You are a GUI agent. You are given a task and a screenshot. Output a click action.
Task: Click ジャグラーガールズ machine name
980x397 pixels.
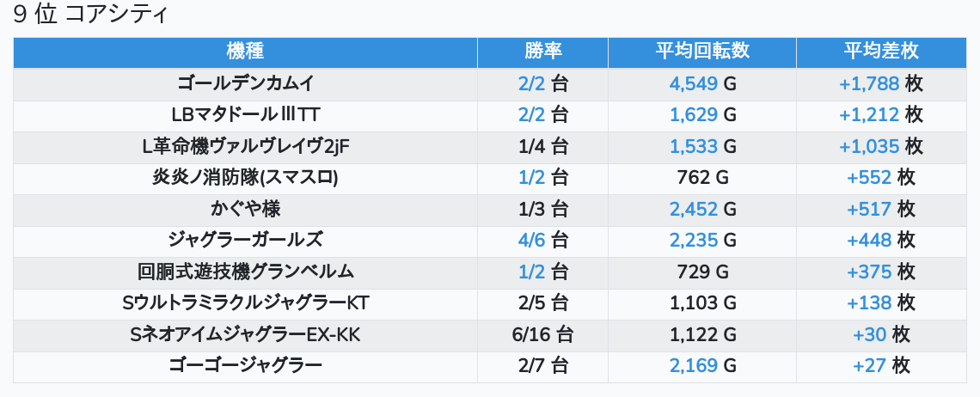click(x=245, y=241)
